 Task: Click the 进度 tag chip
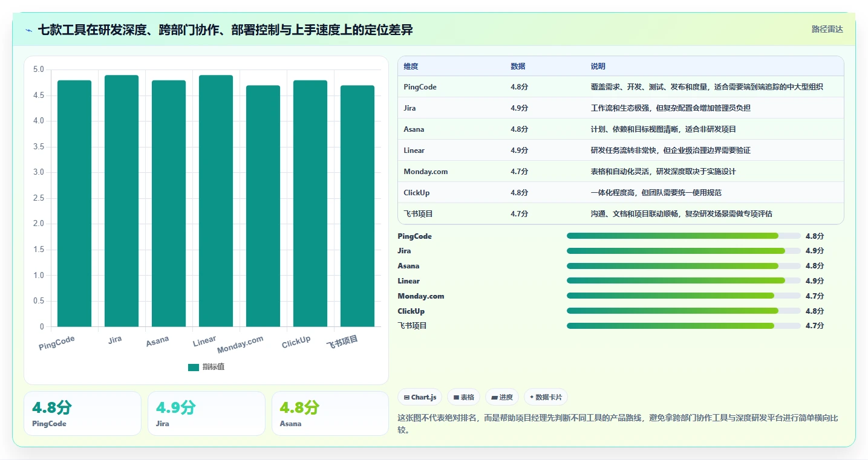pyautogui.click(x=502, y=397)
